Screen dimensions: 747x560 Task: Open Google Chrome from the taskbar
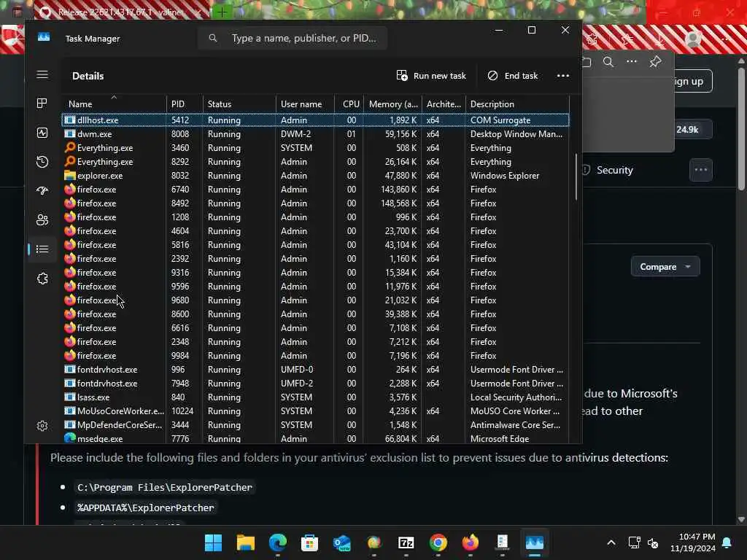(x=438, y=542)
